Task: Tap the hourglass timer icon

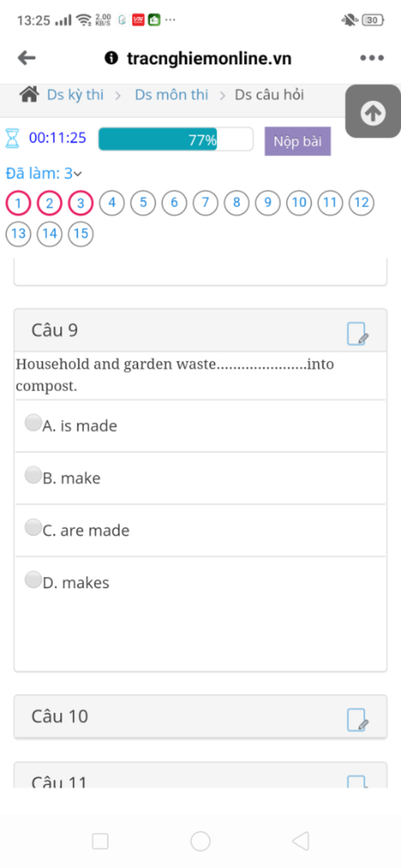Action: [12, 138]
